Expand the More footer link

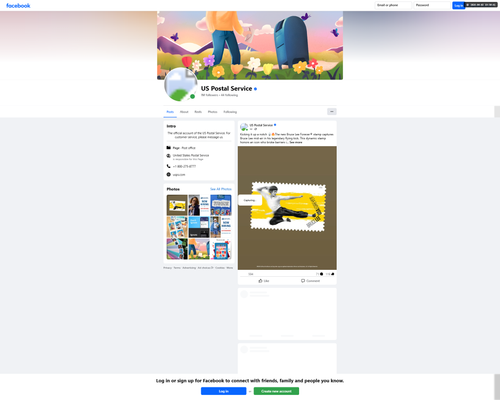[230, 268]
